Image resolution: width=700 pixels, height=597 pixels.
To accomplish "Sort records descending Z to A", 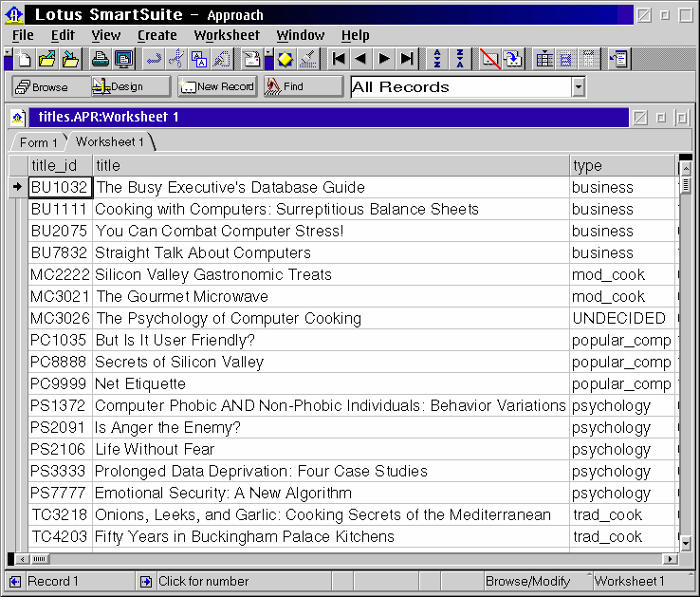I will [460, 59].
